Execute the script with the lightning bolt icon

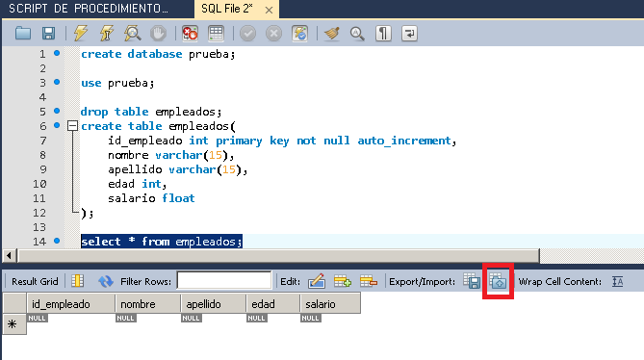point(81,34)
